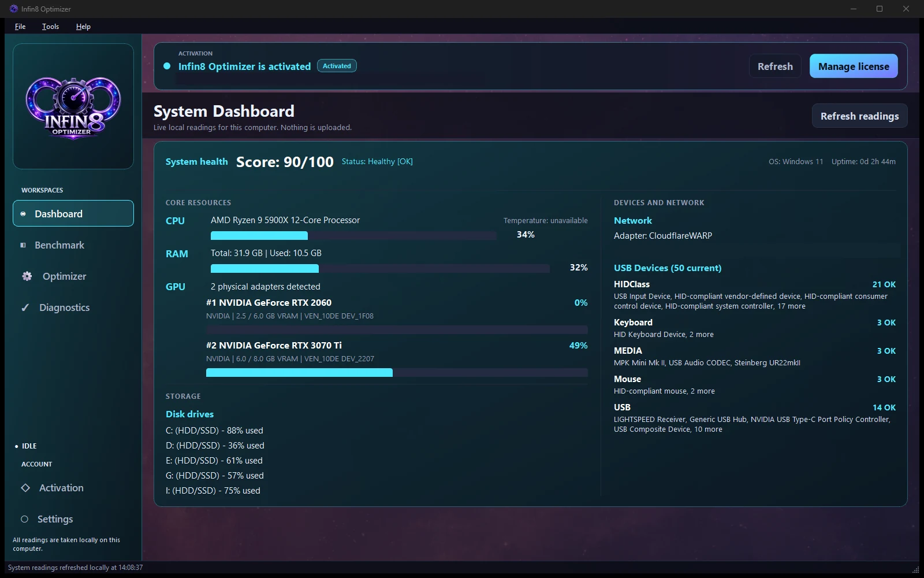
Task: Click the Manage license button
Action: (854, 66)
